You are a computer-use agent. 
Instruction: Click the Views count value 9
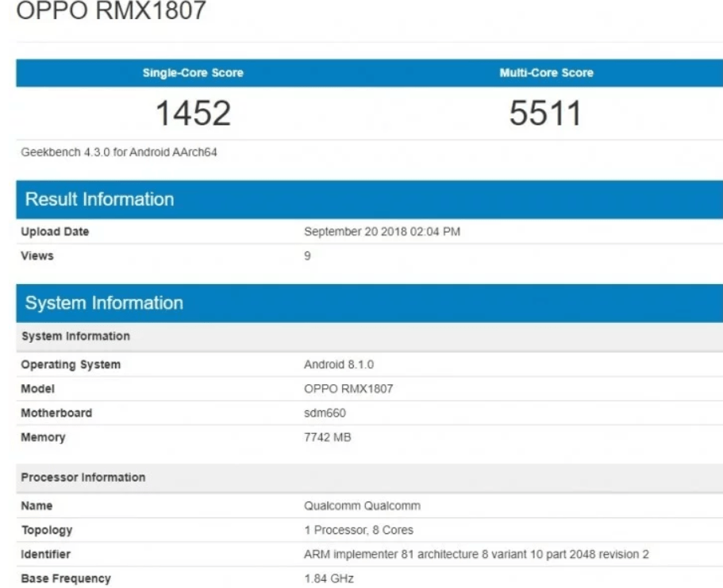pyautogui.click(x=308, y=256)
